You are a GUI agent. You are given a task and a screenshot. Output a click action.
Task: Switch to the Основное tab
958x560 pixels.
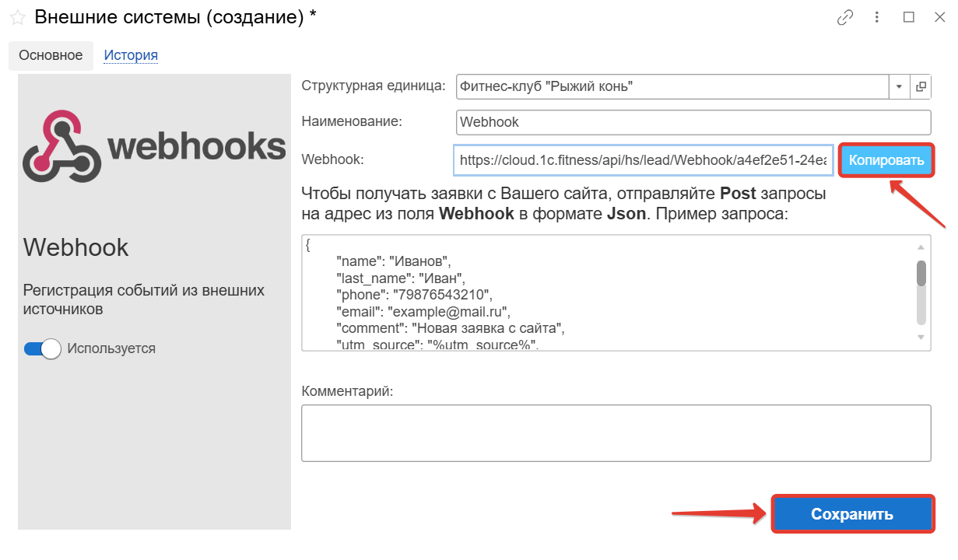click(51, 55)
